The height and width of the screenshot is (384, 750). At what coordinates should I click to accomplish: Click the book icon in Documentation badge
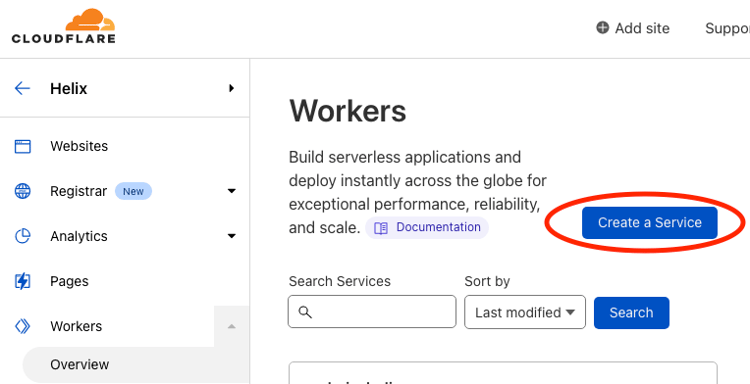[381, 228]
